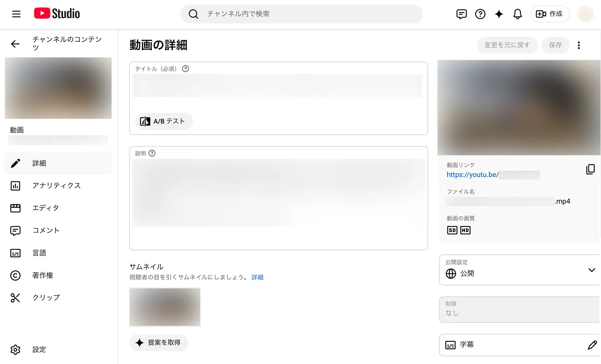The width and height of the screenshot is (601, 364).
Task: Select the uploaded thumbnail image
Action: 165,307
